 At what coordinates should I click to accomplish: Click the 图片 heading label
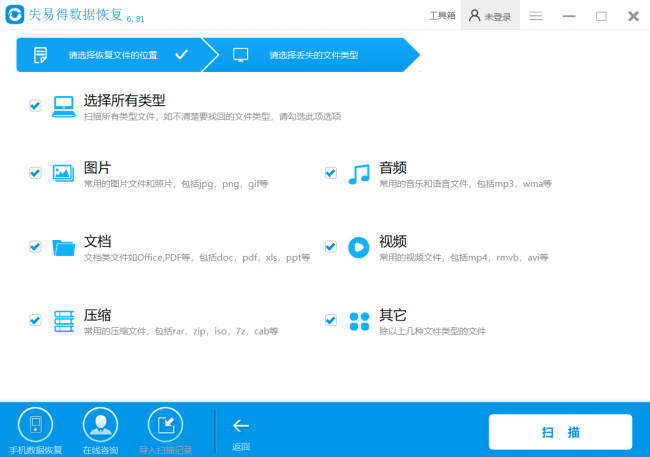97,168
